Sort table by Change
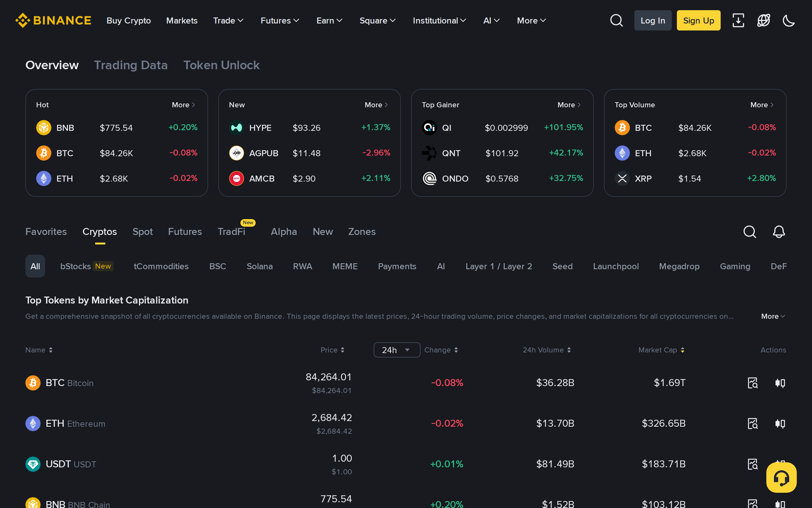This screenshot has height=508, width=812. 441,350
